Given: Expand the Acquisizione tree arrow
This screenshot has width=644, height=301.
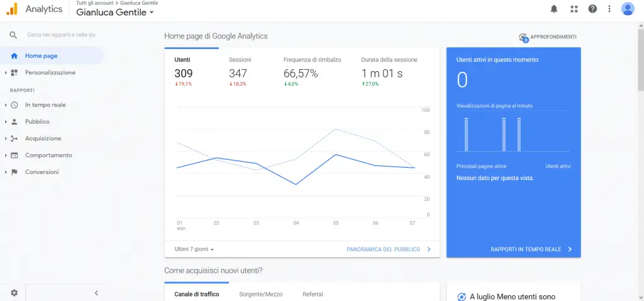Looking at the screenshot, I should pos(6,139).
